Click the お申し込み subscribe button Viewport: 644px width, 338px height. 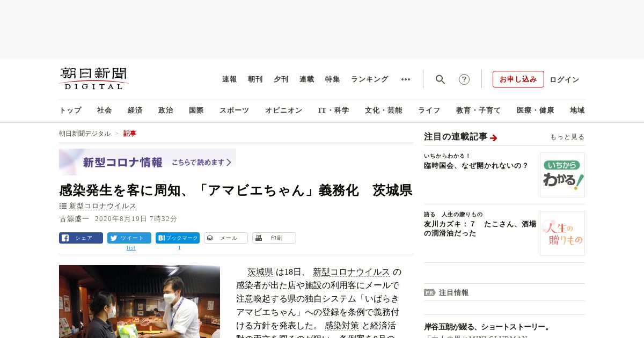pyautogui.click(x=518, y=79)
